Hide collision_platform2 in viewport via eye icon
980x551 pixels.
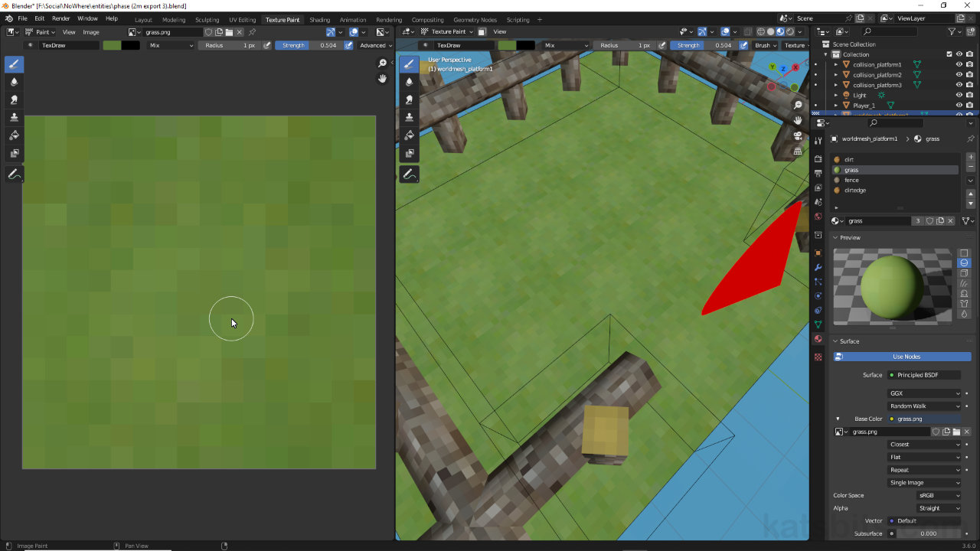[959, 75]
